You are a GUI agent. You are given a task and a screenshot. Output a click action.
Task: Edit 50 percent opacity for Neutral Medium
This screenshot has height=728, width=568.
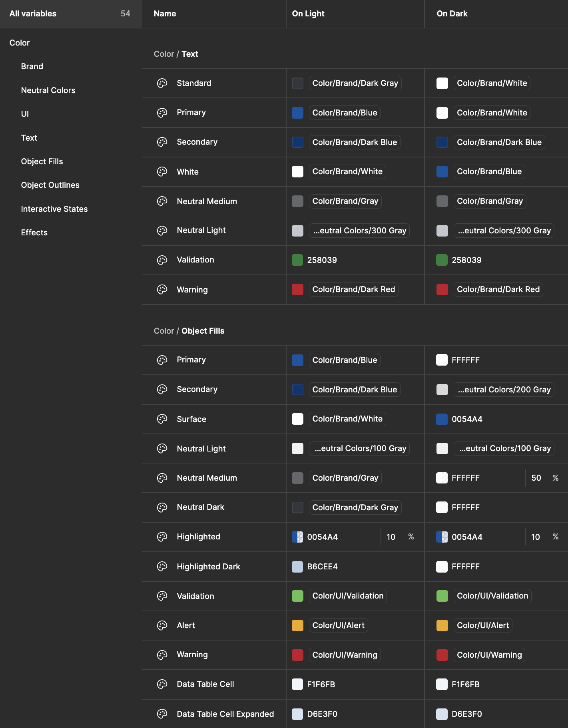(536, 478)
